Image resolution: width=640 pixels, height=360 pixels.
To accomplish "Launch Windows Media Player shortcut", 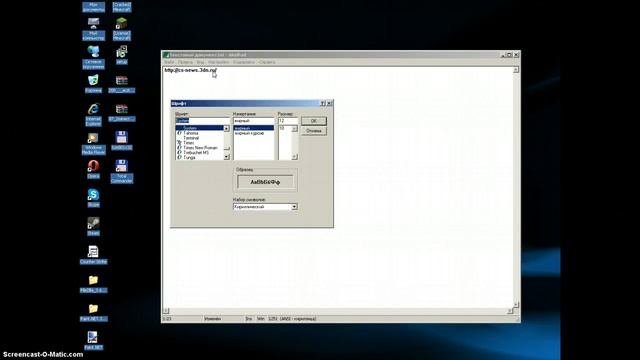I will point(93,143).
